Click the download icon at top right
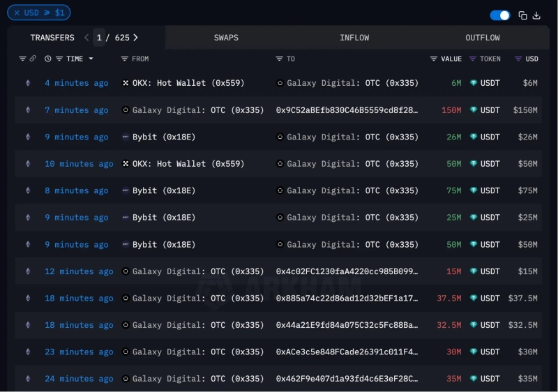The width and height of the screenshot is (558, 392). 536,15
